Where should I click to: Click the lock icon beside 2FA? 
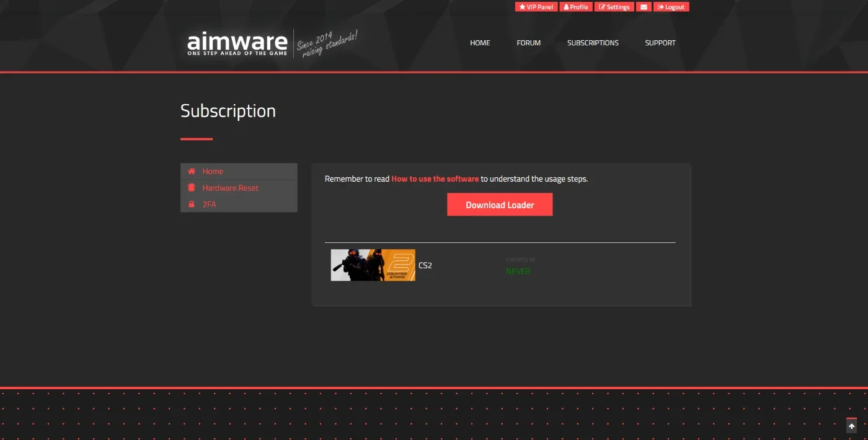(x=192, y=204)
